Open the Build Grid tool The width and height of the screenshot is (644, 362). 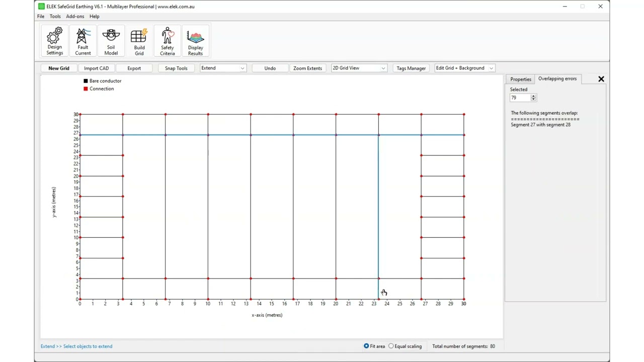coord(139,41)
